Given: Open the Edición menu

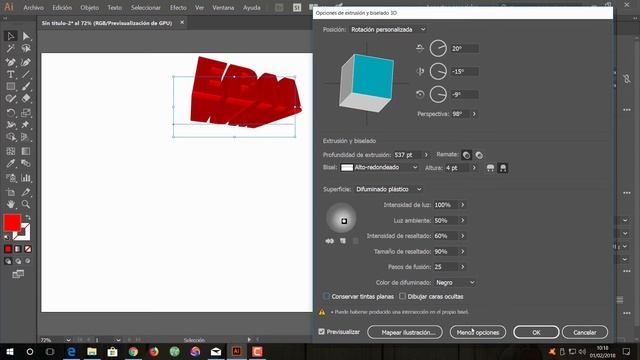Looking at the screenshot, I should [62, 8].
